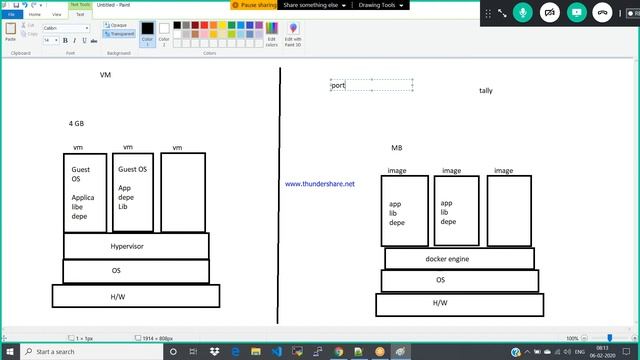Viewport: 640px width, 360px height.
Task: Toggle italic text formatting
Action: tap(75, 40)
